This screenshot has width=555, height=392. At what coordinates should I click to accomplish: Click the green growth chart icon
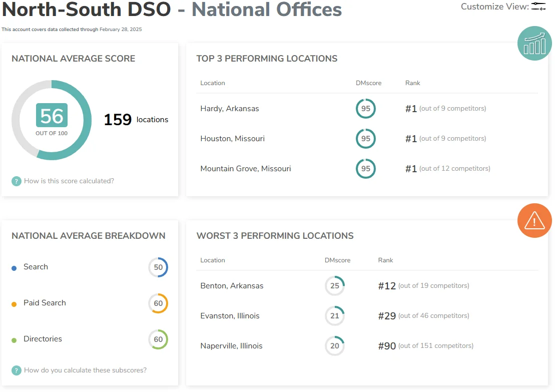[x=534, y=44]
